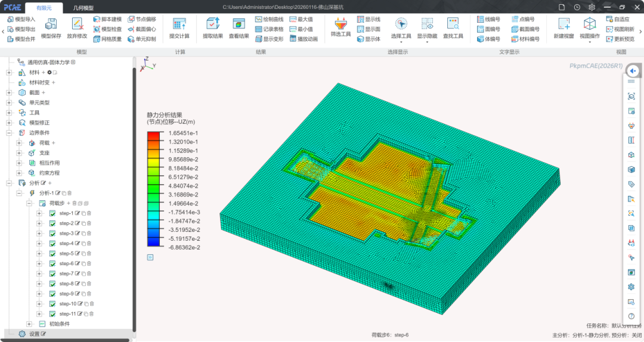Image resolution: width=644 pixels, height=342 pixels.
Task: Expand the 材料 tree node
Action: [x=9, y=72]
